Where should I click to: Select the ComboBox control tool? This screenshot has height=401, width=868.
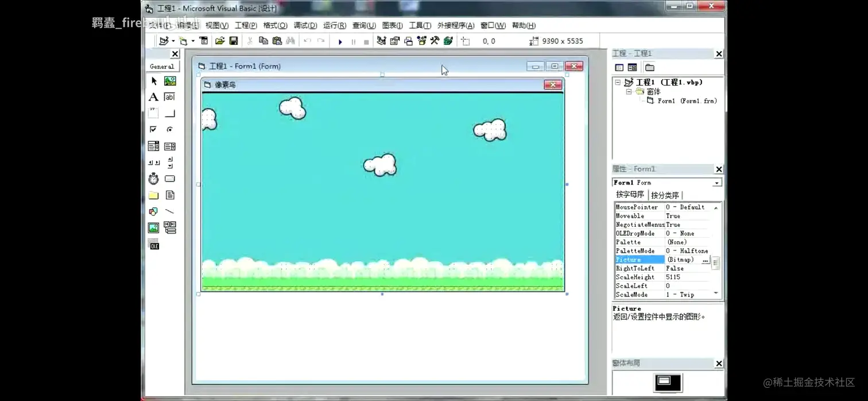pyautogui.click(x=153, y=146)
